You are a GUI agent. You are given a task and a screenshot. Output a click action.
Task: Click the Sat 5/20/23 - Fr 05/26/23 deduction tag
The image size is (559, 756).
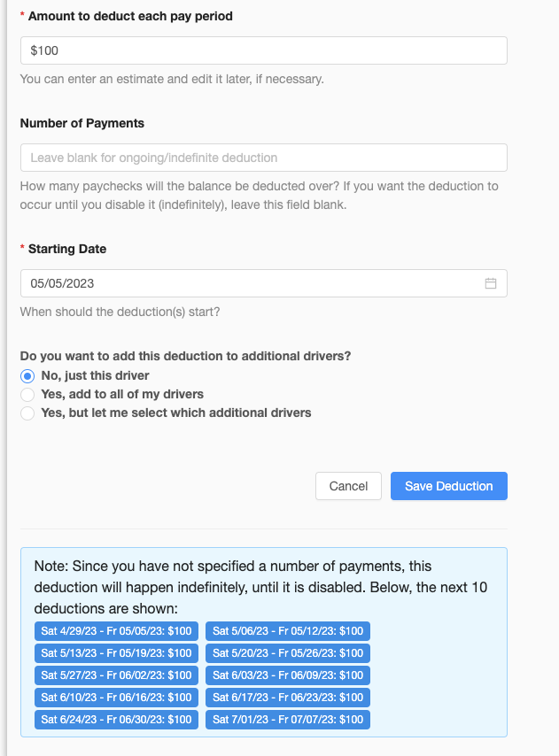288,653
